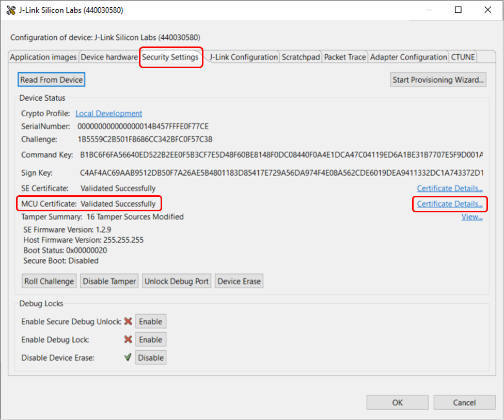The height and width of the screenshot is (420, 504).
Task: Open MCU Certificate details link
Action: [x=449, y=204]
